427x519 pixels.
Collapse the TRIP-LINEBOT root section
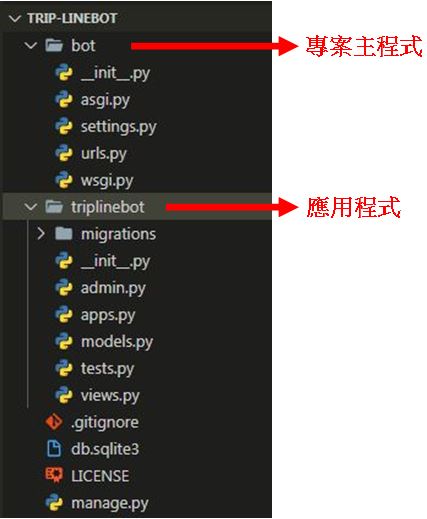[x=15, y=19]
